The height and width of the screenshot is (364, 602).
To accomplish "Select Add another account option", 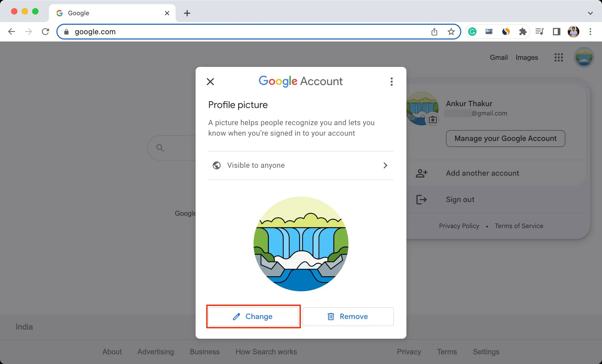I will 482,173.
